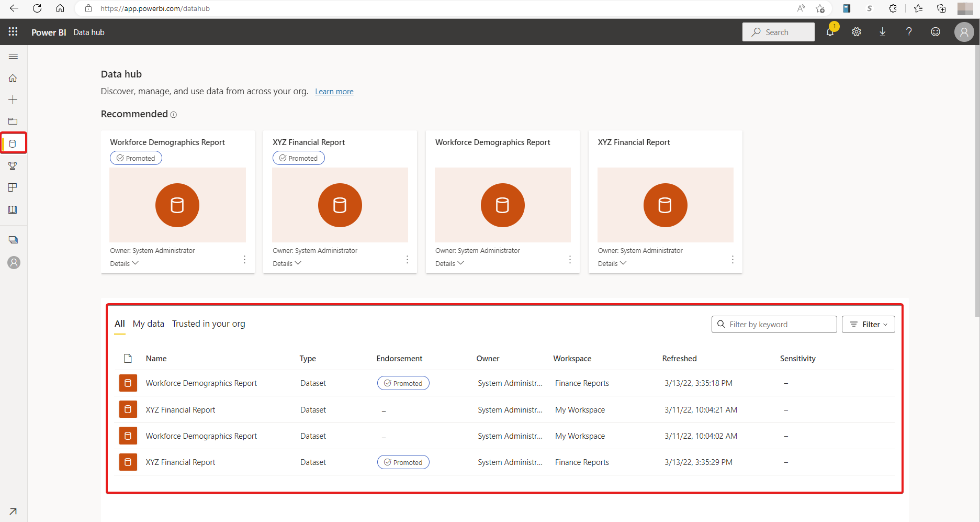
Task: Switch to Trusted in your org tab
Action: point(208,324)
